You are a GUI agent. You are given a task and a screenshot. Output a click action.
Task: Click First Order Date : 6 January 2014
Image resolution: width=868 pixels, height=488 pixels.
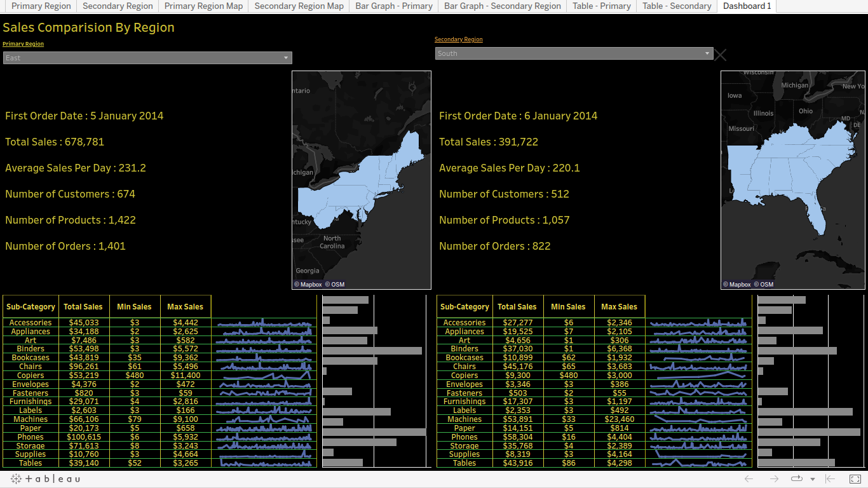click(x=519, y=116)
